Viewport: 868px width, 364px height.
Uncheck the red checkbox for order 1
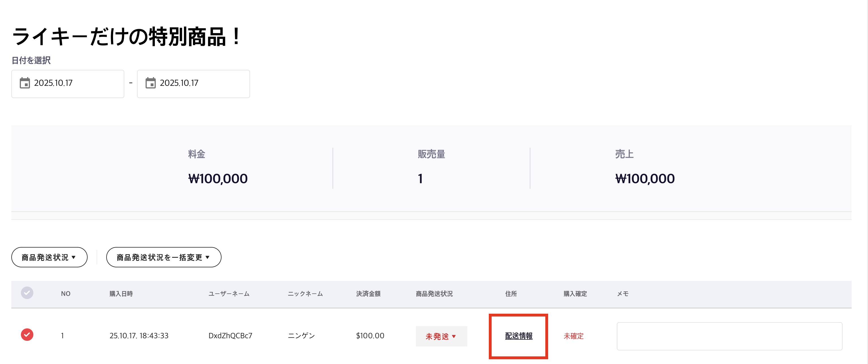click(x=27, y=335)
